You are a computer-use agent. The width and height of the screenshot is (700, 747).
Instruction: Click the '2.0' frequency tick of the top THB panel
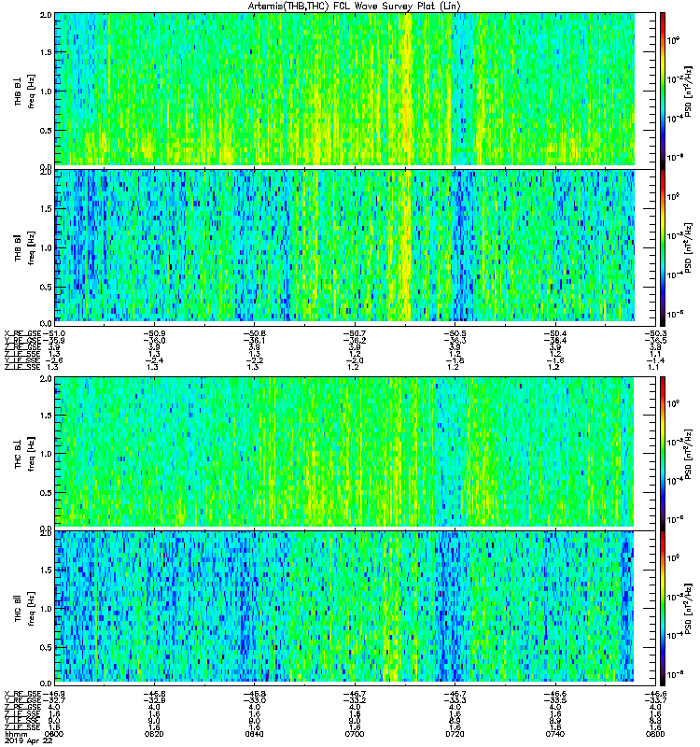point(46,15)
